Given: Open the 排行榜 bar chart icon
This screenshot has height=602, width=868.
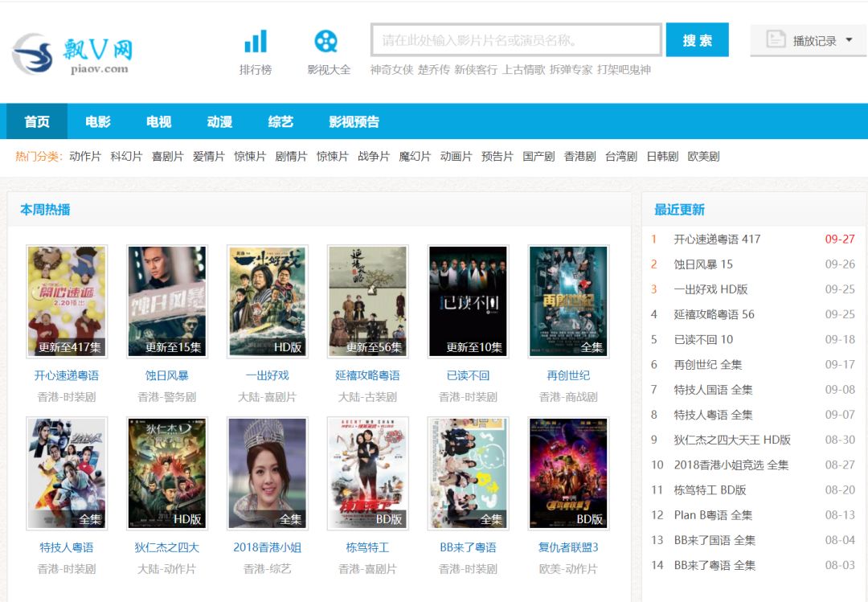Looking at the screenshot, I should click(256, 42).
